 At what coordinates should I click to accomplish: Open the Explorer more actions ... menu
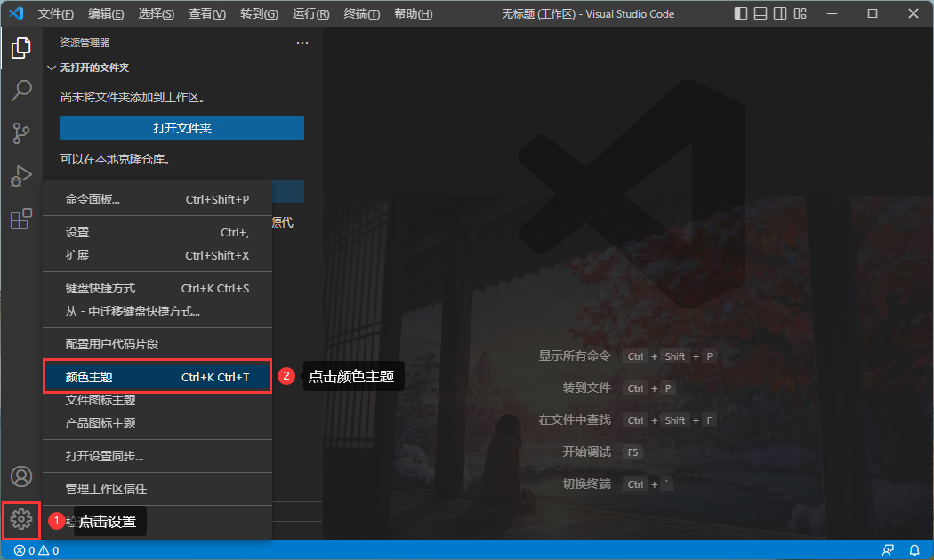click(x=302, y=41)
